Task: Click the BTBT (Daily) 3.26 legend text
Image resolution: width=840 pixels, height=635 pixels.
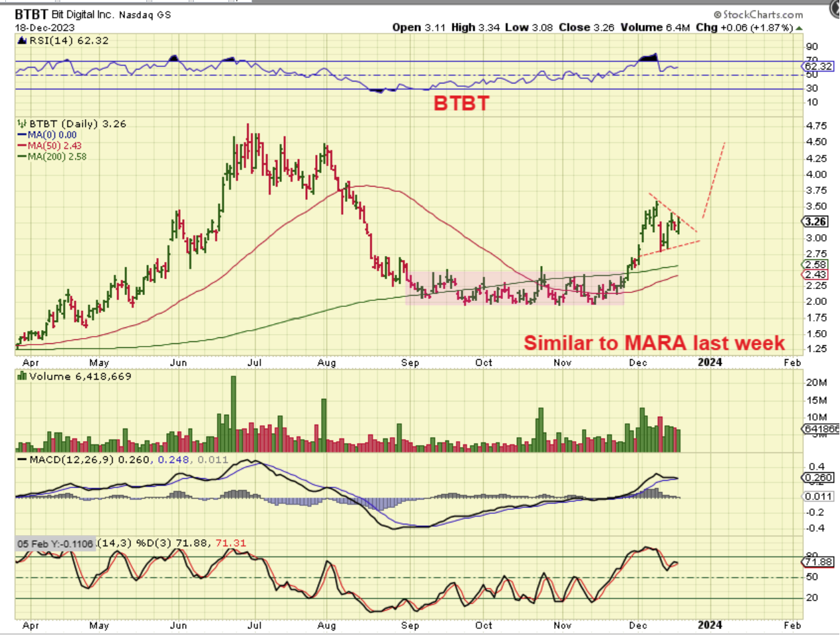Action: [77, 124]
